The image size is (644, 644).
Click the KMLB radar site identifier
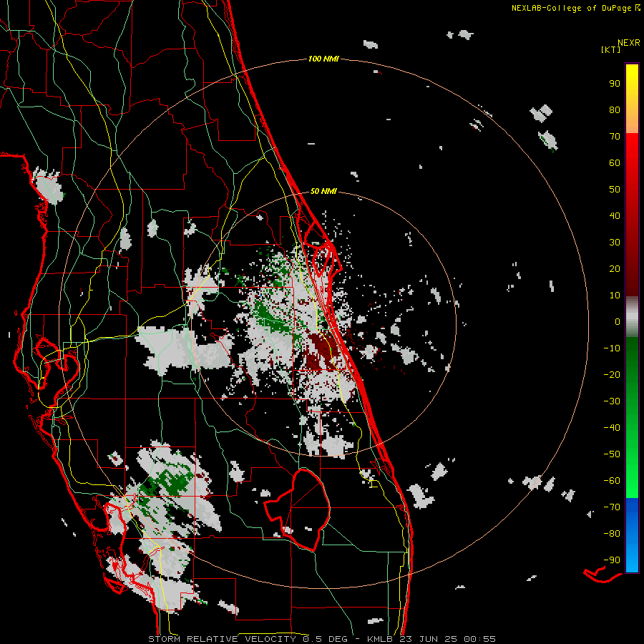click(380, 639)
